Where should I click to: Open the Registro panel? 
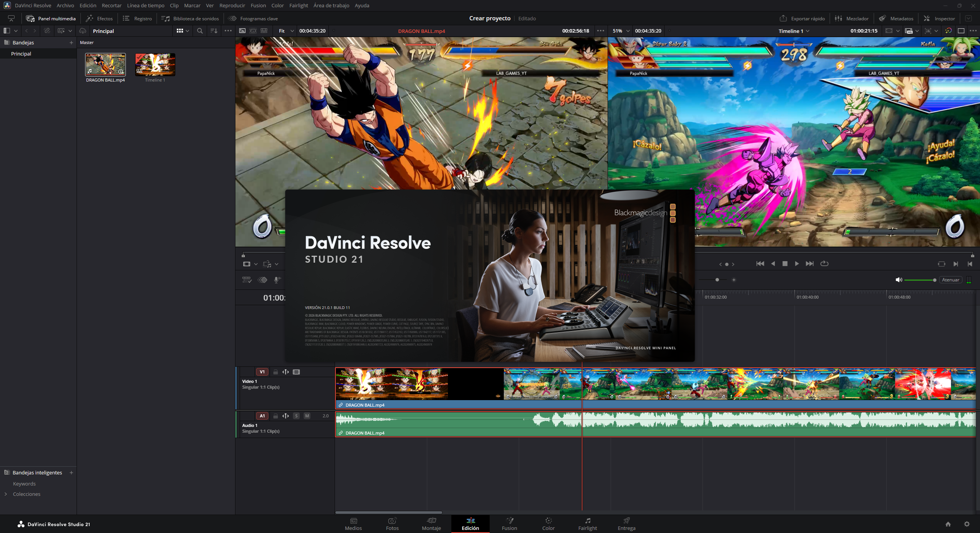pos(137,18)
